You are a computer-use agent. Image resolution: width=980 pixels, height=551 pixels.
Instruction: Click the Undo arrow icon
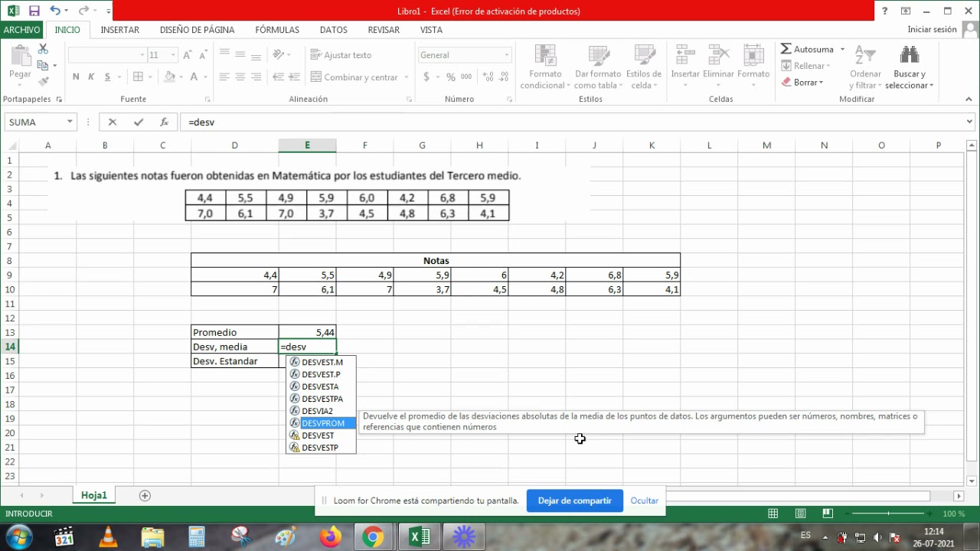coord(55,11)
